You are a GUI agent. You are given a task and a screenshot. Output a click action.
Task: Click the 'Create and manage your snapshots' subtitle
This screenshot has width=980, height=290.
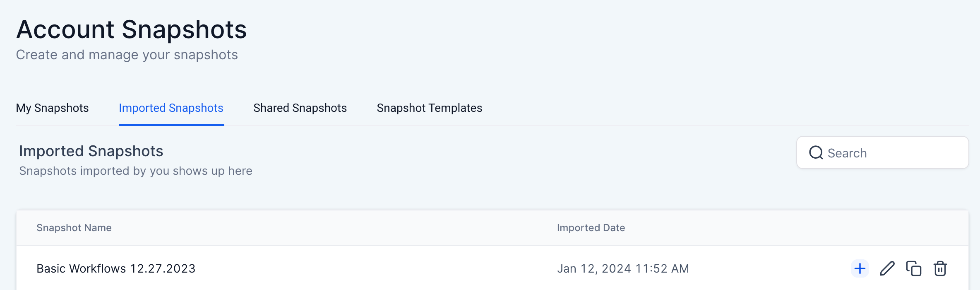pyautogui.click(x=127, y=55)
